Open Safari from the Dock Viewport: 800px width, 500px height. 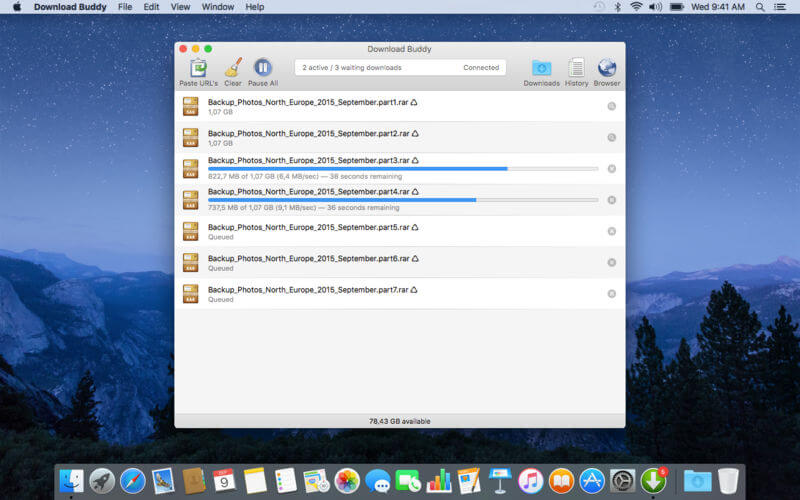[133, 481]
